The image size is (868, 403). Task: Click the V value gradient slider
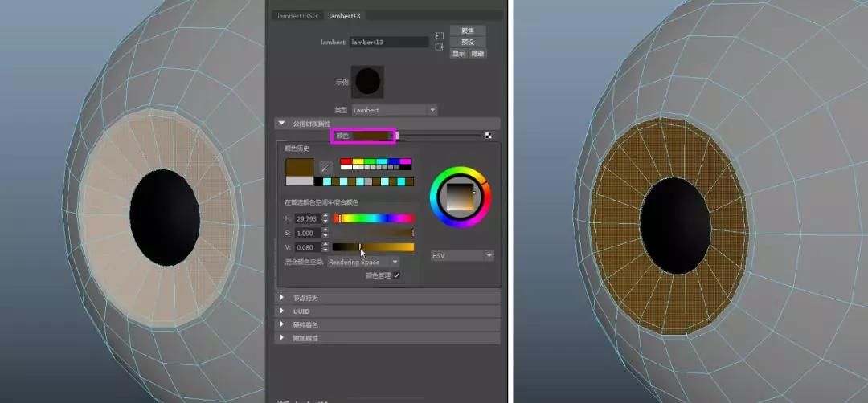tap(372, 247)
